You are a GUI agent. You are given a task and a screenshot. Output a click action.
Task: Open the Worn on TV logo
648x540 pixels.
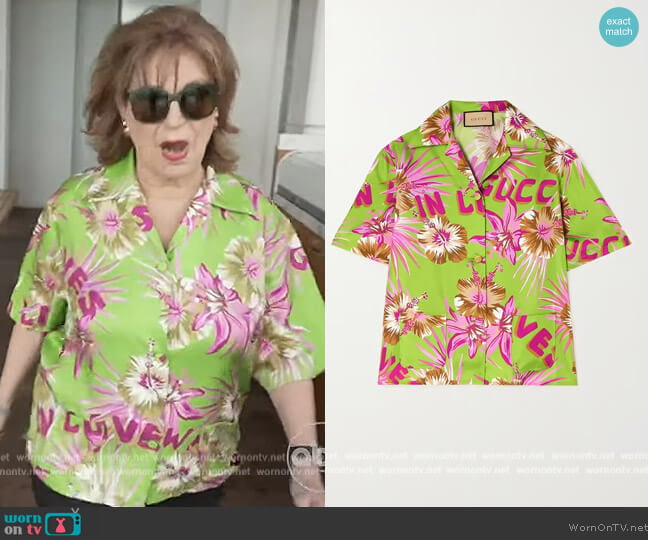(x=41, y=523)
